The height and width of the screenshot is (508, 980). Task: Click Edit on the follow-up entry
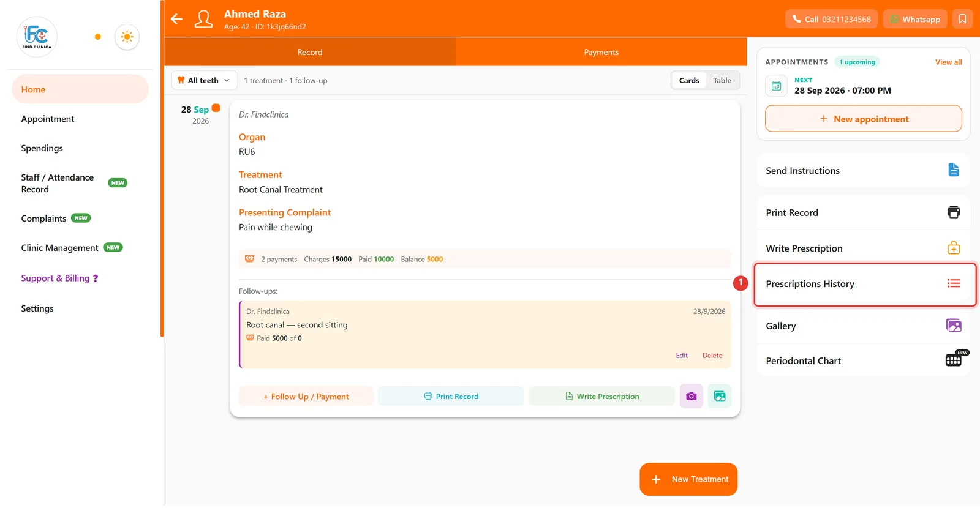682,356
